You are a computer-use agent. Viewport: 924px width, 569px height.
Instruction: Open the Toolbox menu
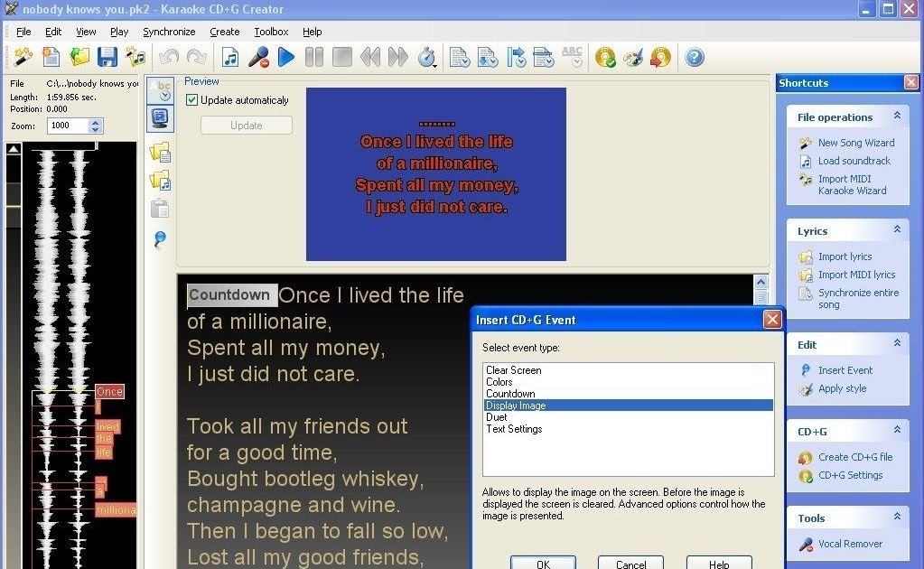click(x=270, y=31)
